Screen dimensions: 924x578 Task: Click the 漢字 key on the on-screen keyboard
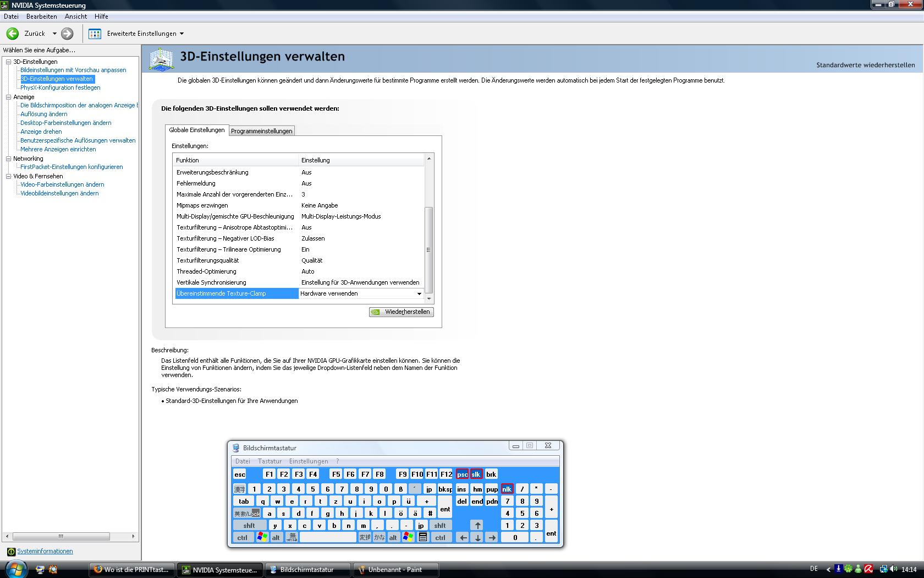point(239,489)
